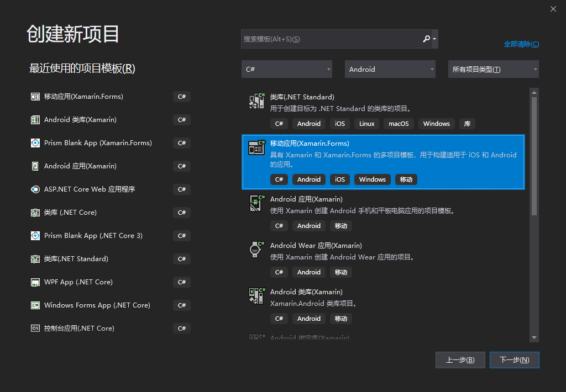The width and height of the screenshot is (566, 392).
Task: Choose the ASP.NET Core Web 应用程序 icon
Action: (x=35, y=189)
